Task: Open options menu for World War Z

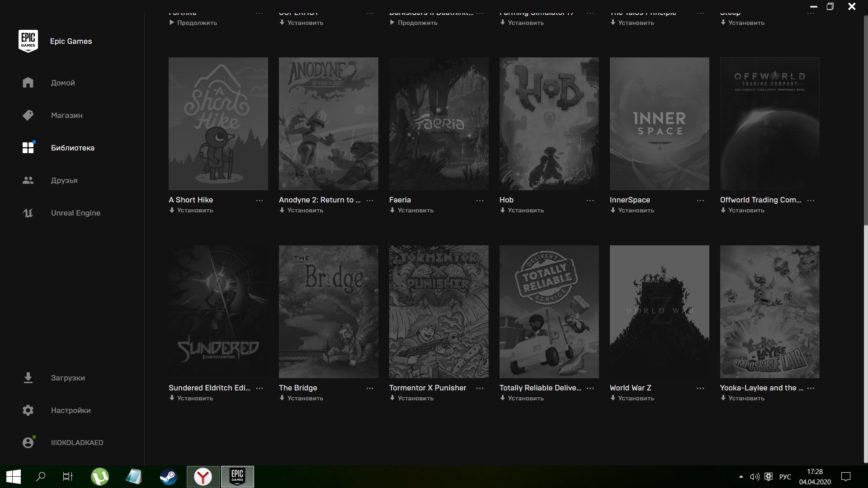Action: tap(701, 389)
